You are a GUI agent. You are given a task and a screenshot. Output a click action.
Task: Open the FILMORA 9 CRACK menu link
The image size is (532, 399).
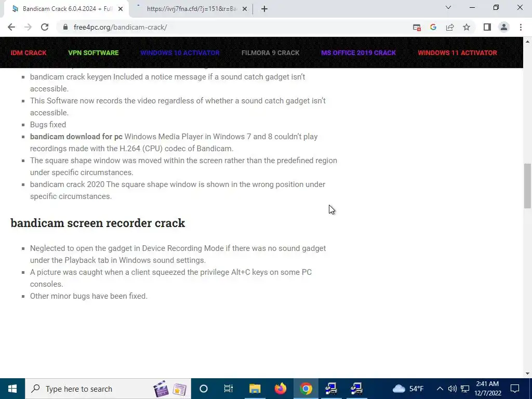pyautogui.click(x=270, y=53)
